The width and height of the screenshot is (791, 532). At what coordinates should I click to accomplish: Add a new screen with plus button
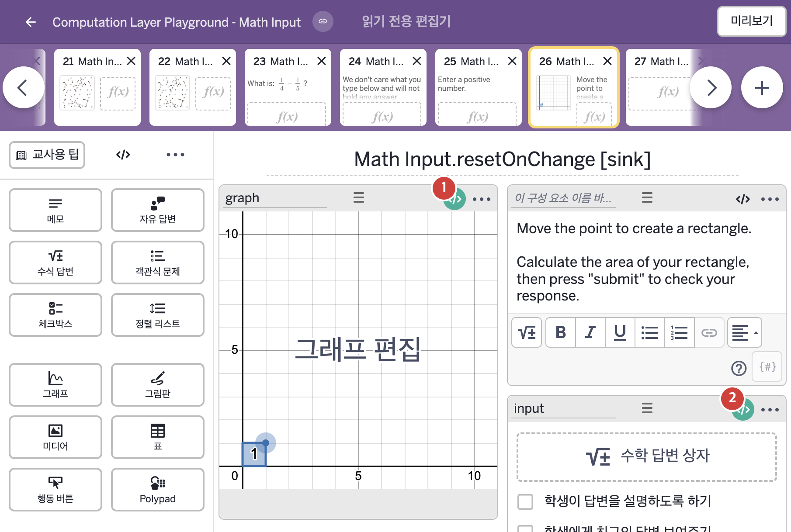pos(762,87)
